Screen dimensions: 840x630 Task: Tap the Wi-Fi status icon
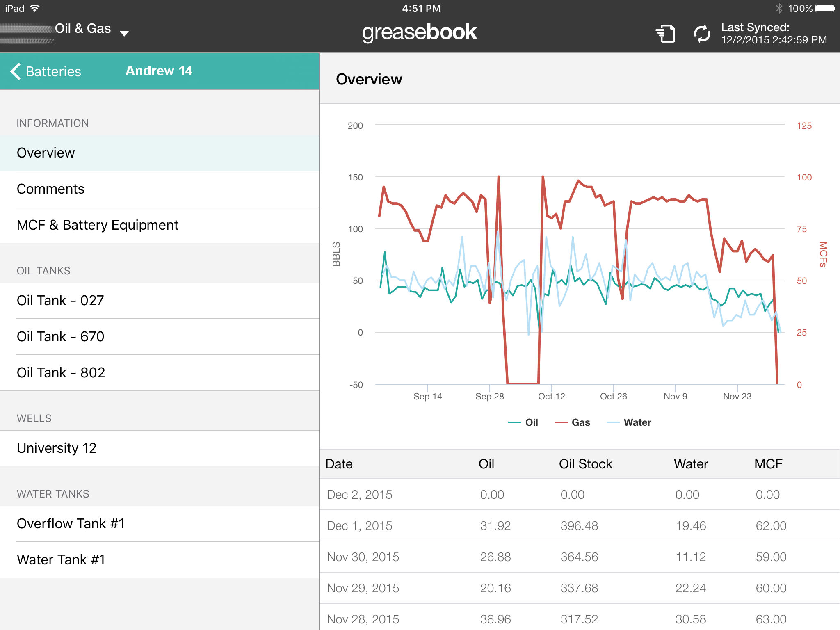35,8
